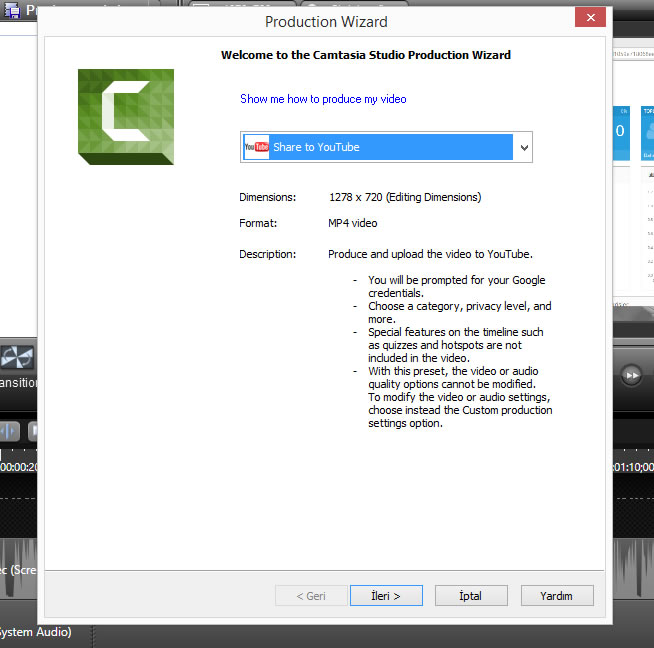Click the YouTube icon in the preset box

click(x=257, y=147)
